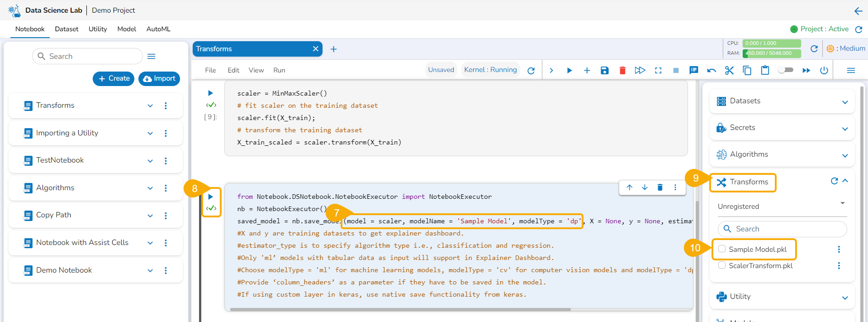
Task: Switch to the AutoML tab
Action: 158,29
